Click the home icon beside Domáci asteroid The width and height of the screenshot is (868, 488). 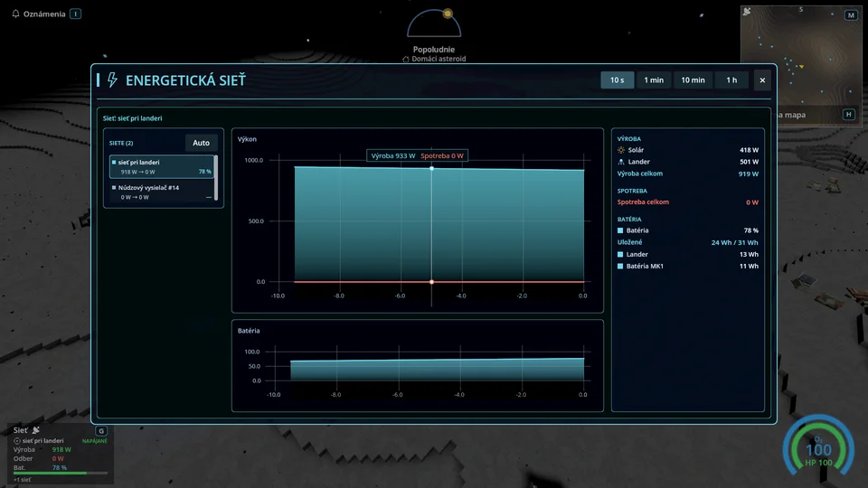tap(406, 59)
